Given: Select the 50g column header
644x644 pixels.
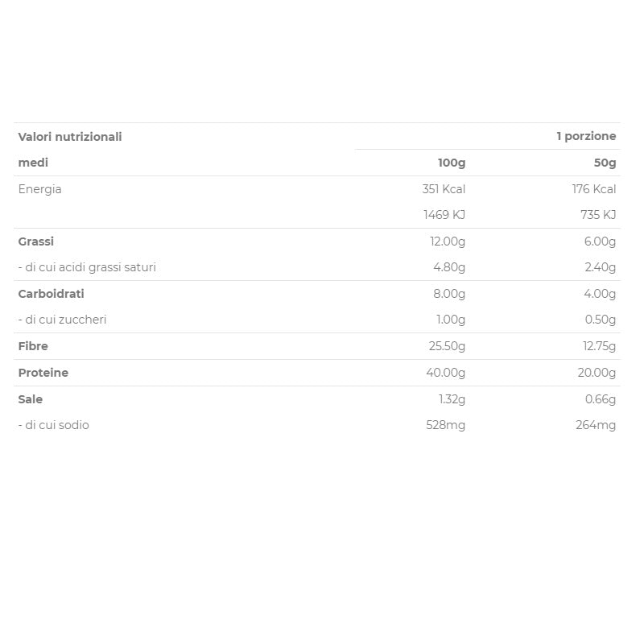Looking at the screenshot, I should point(605,163).
